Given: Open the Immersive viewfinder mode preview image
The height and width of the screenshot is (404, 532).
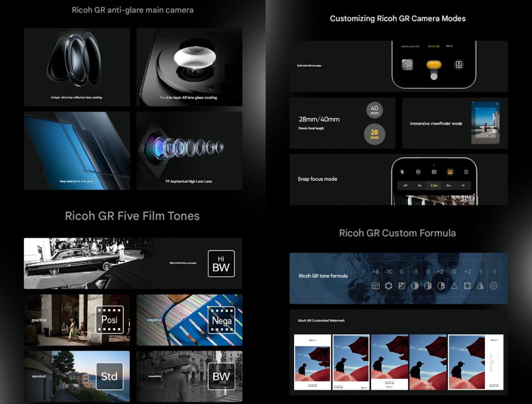Looking at the screenshot, I should coord(485,123).
